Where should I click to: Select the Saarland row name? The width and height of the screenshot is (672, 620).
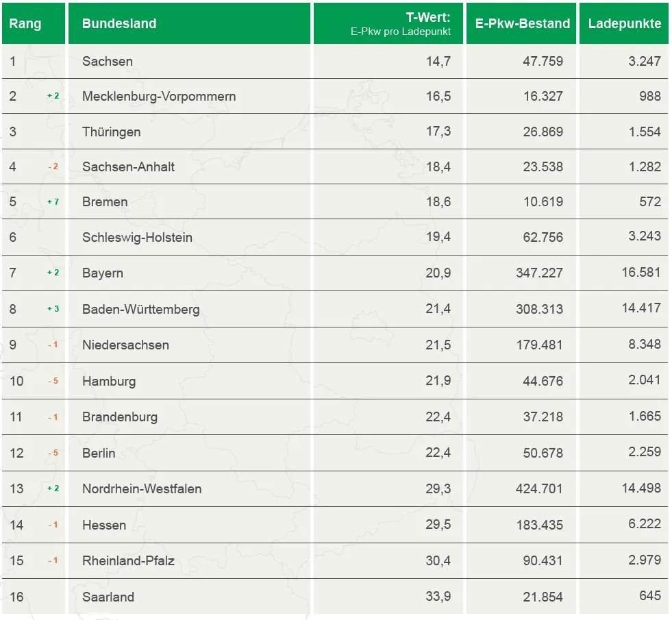coord(108,597)
